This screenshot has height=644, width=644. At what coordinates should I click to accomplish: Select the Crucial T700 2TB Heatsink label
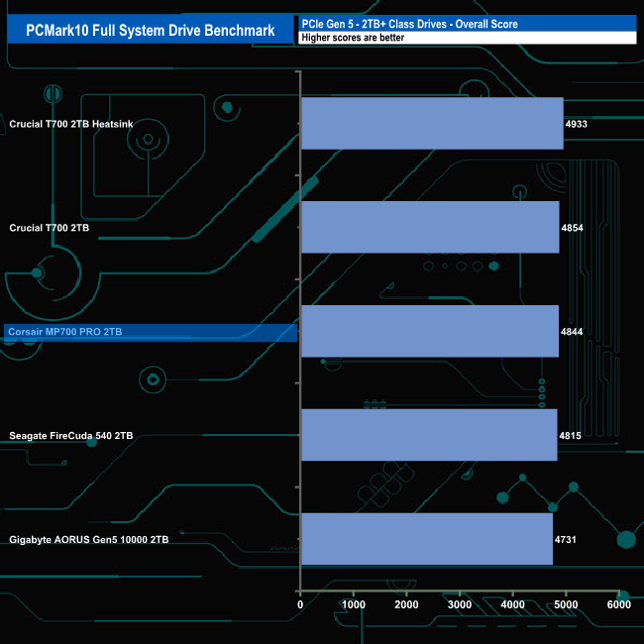[x=71, y=124]
